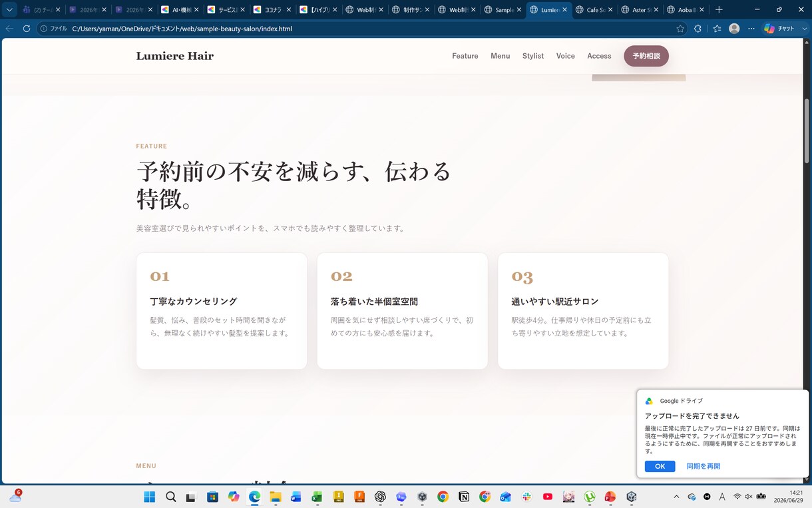Open the browser profile avatar
This screenshot has height=508, width=812.
[x=734, y=29]
